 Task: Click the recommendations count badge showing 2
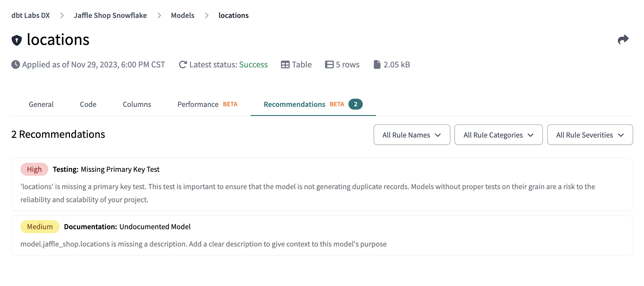click(355, 104)
